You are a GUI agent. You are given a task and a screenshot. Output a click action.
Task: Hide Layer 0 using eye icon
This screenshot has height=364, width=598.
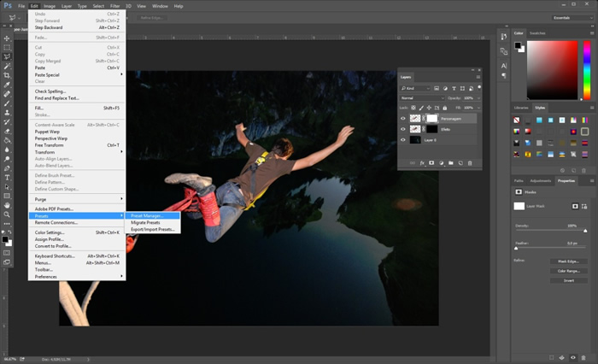[403, 140]
